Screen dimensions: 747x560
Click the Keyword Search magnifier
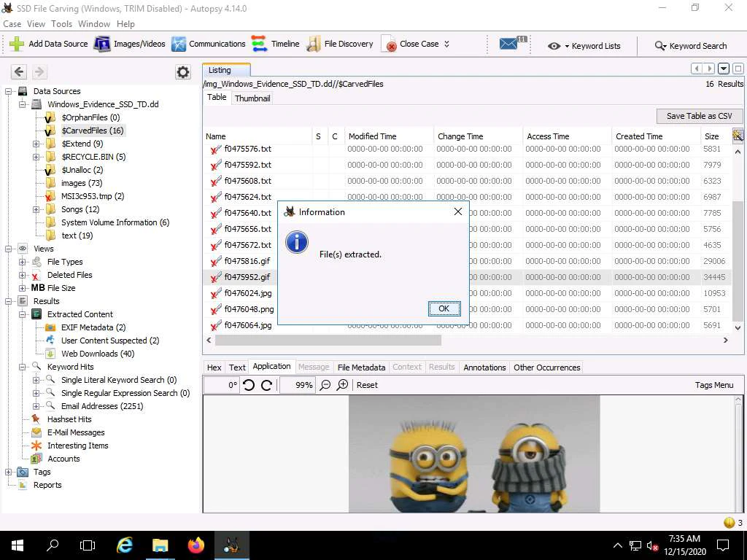click(660, 46)
